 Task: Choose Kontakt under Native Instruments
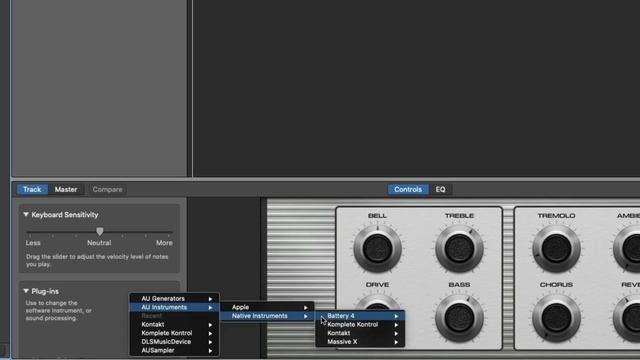pos(360,333)
